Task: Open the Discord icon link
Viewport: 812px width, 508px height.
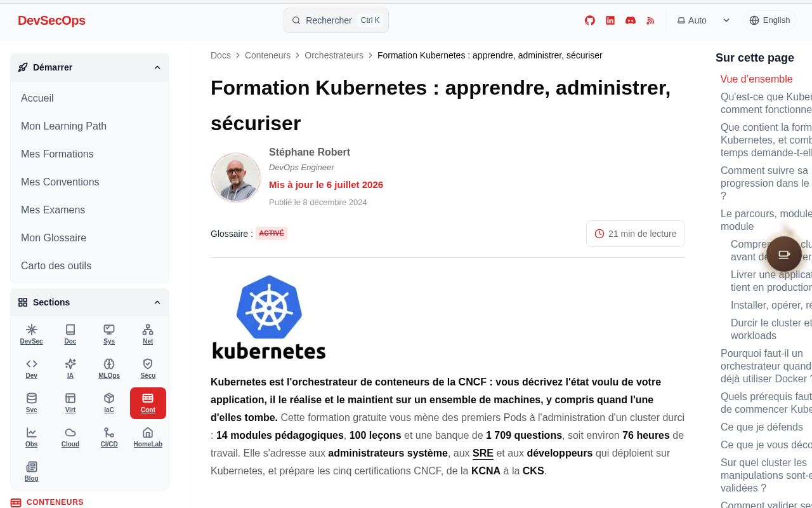Action: 631,20
